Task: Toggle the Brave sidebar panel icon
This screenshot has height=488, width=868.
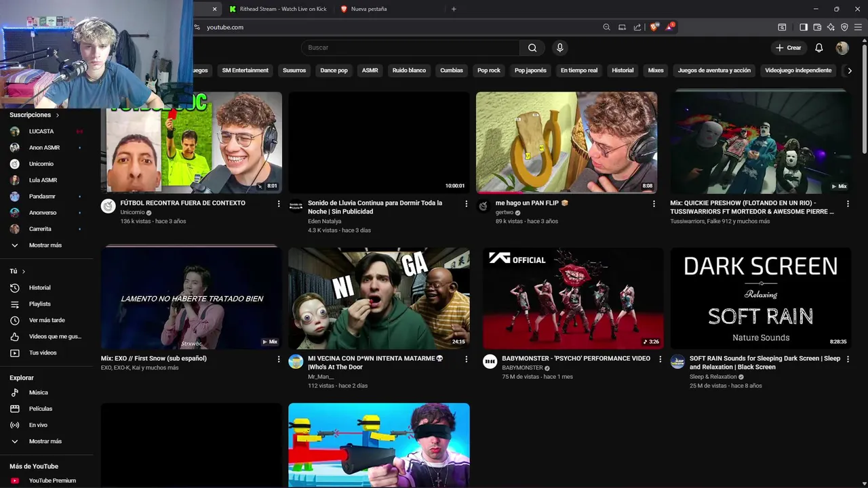Action: pyautogui.click(x=804, y=27)
